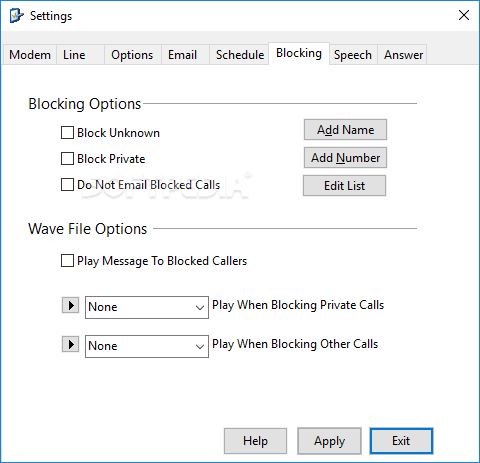Screen dimensions: 480x463
Task: Click the Add Number button
Action: pyautogui.click(x=345, y=158)
